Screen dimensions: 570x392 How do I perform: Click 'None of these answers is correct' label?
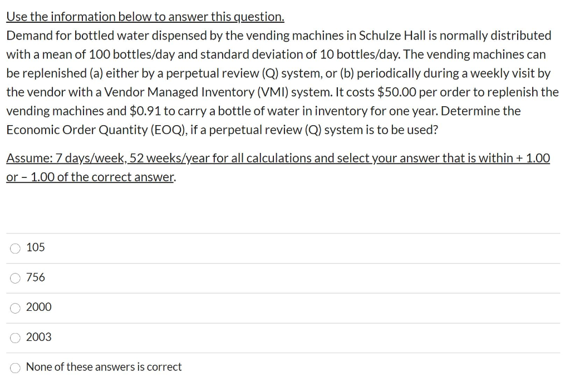[104, 367]
